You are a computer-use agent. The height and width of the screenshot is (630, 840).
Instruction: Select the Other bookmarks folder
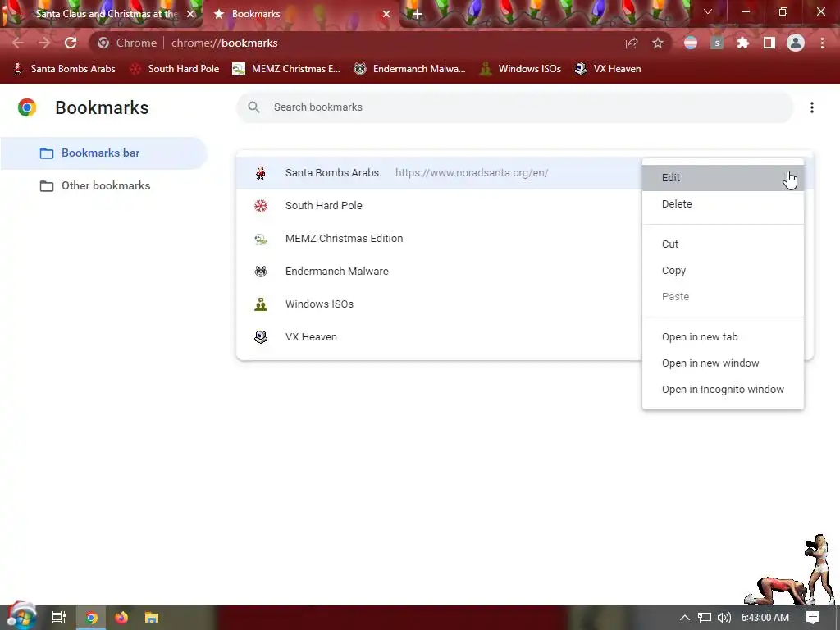(104, 185)
